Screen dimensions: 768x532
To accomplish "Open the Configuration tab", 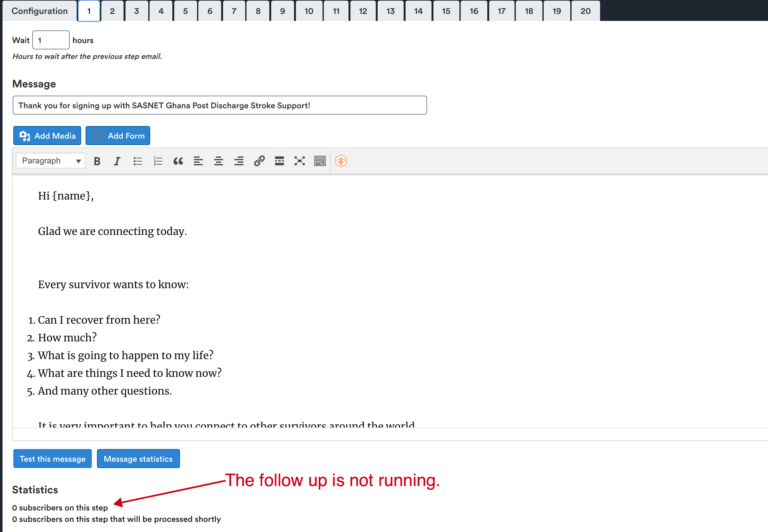I will 40,11.
